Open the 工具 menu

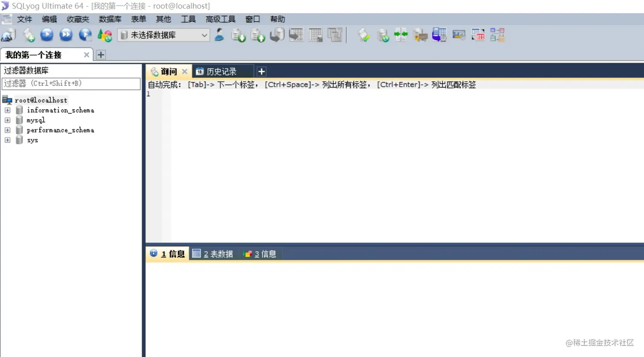(188, 19)
